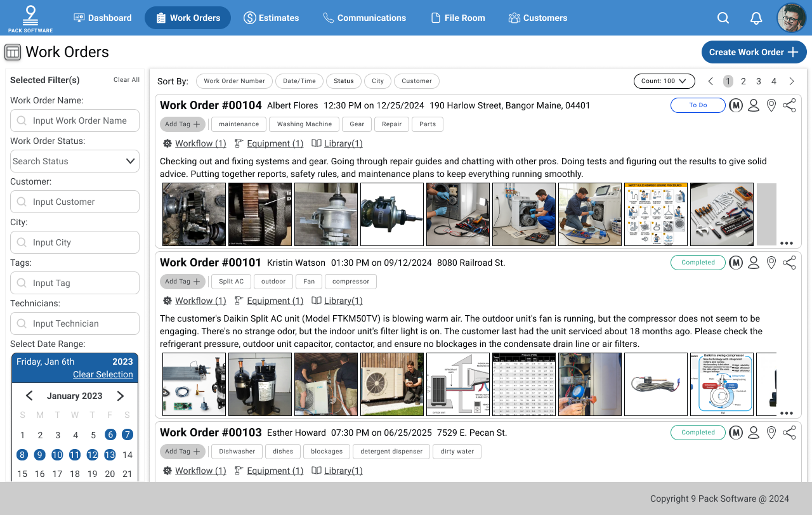Open notifications bell icon

[756, 18]
